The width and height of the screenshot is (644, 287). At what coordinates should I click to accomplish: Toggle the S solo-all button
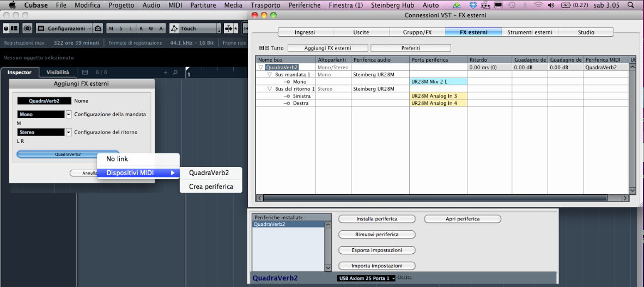pos(121,28)
